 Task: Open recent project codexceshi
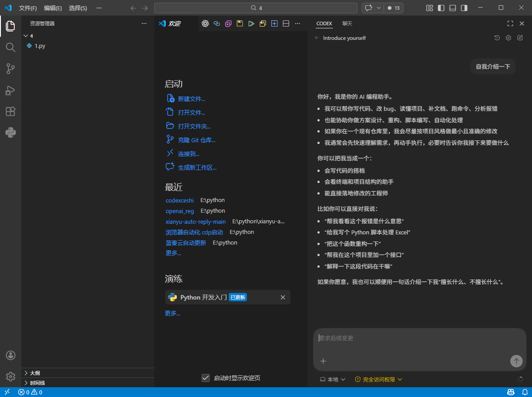point(179,200)
